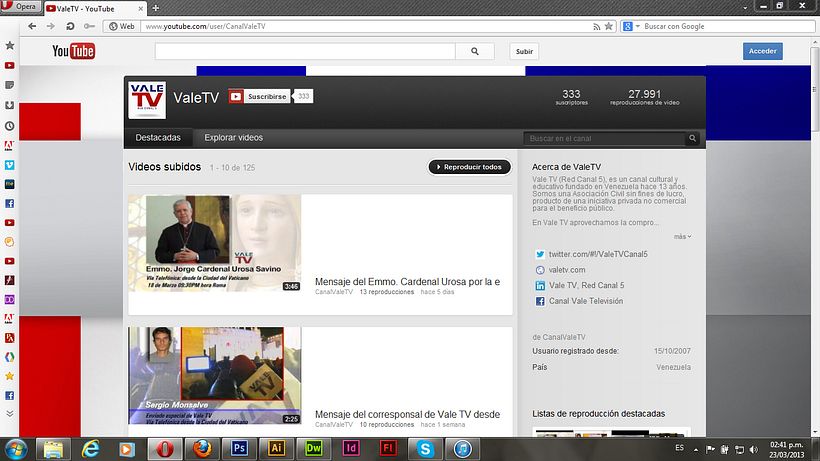Viewport: 820px width, 461px height.
Task: Click the Subir upload button
Action: coord(524,51)
